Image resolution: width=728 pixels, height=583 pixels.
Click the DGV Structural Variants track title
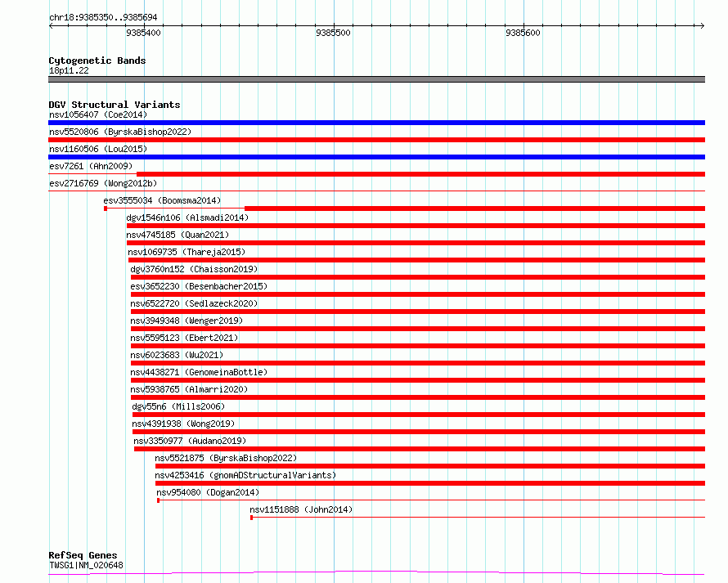pyautogui.click(x=115, y=105)
